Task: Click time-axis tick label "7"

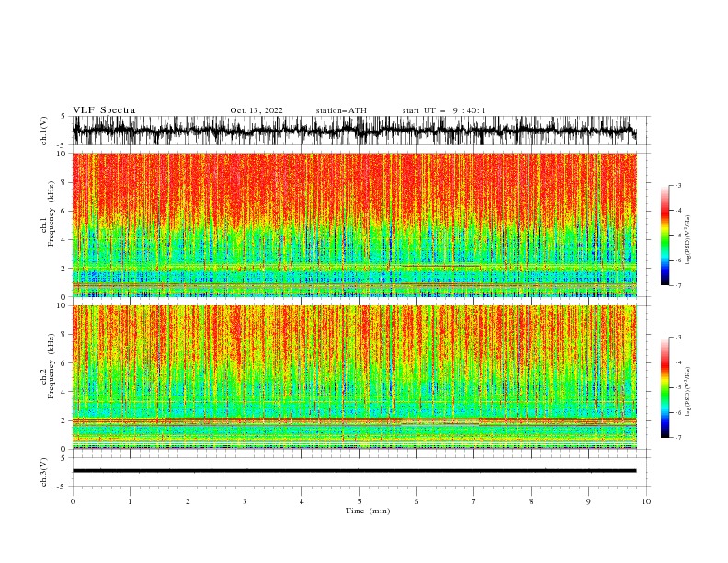Action: coord(474,501)
